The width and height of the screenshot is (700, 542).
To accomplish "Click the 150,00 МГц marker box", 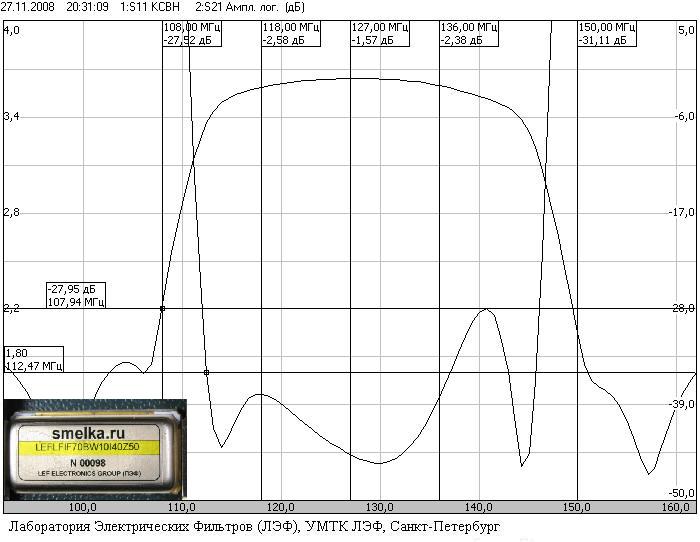I will coord(607,33).
